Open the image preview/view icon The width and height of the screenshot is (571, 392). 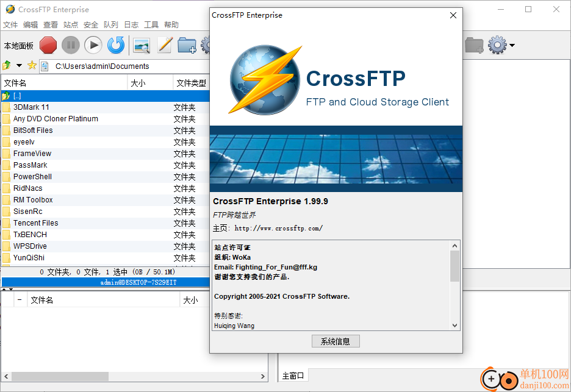click(142, 46)
